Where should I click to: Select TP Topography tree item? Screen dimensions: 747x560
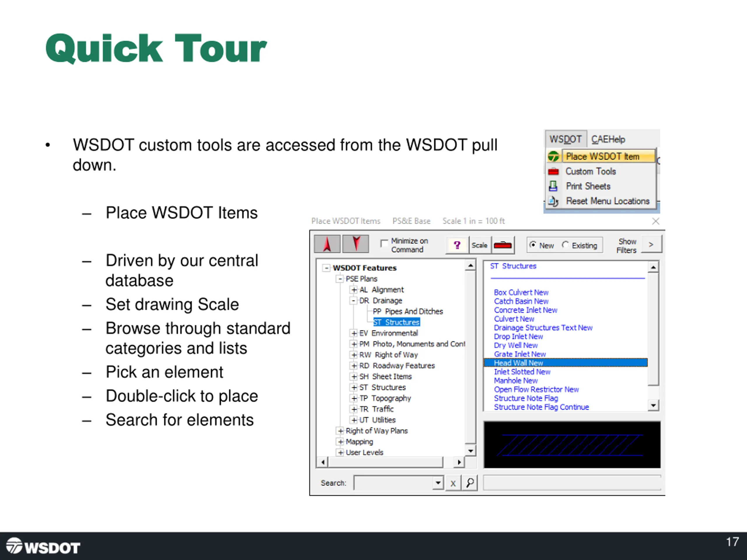pyautogui.click(x=385, y=398)
